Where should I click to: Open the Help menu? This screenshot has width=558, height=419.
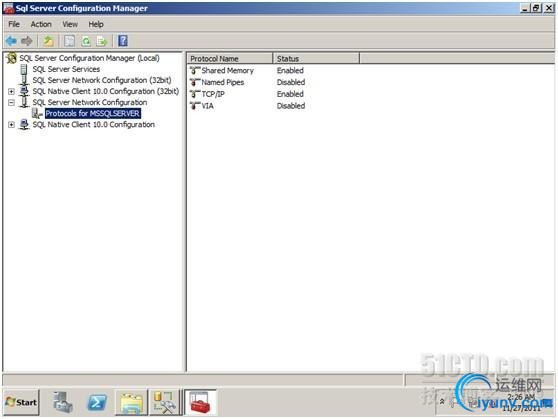point(96,24)
